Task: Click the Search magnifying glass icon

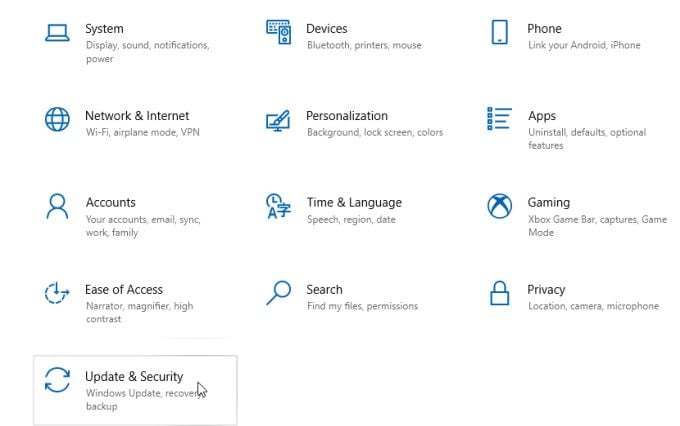Action: click(278, 293)
